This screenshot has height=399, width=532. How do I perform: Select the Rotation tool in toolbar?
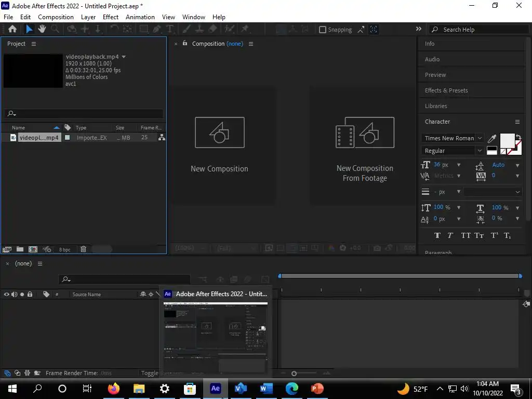114,29
